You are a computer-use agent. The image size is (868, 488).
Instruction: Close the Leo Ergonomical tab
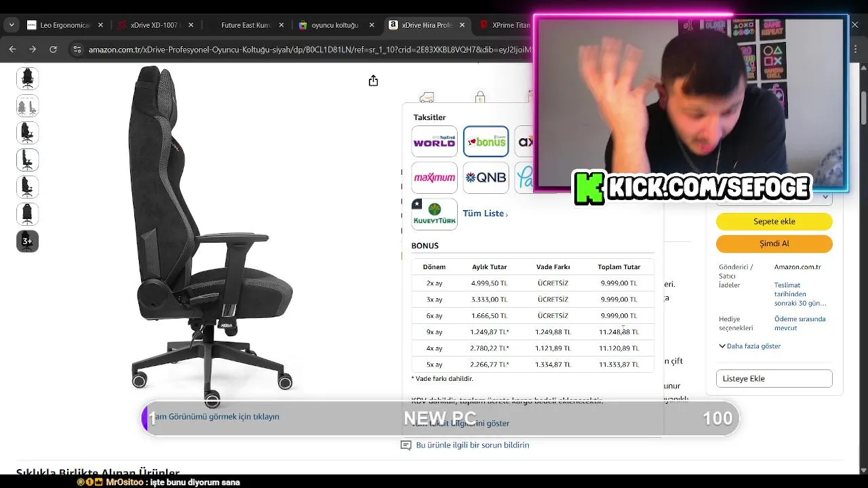pos(100,25)
